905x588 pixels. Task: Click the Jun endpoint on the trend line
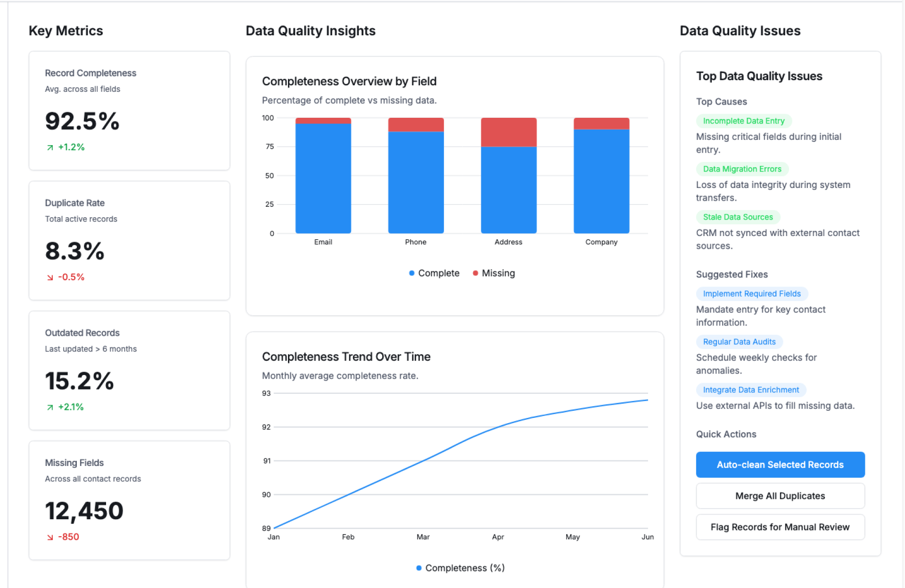point(647,400)
